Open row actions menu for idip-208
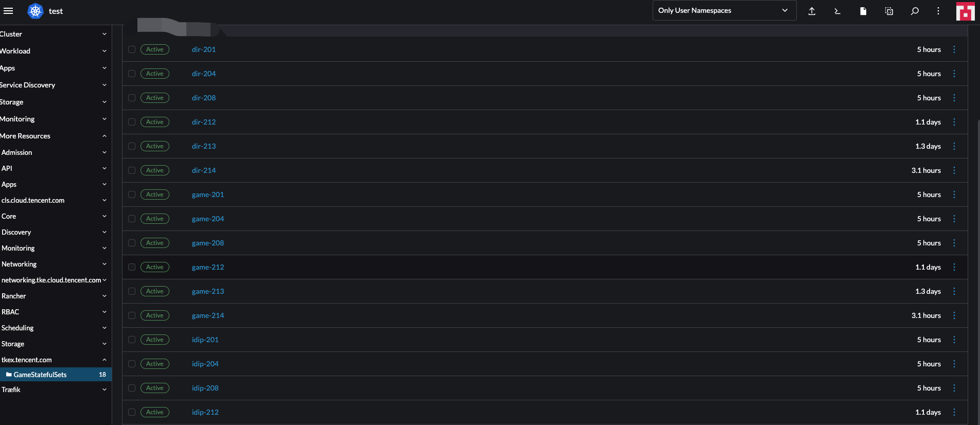 point(954,388)
